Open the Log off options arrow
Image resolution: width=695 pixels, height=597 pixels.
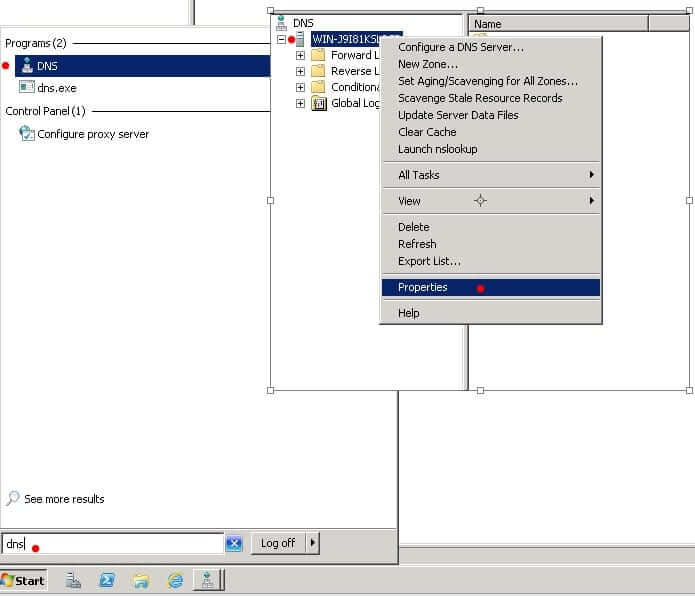[x=312, y=543]
